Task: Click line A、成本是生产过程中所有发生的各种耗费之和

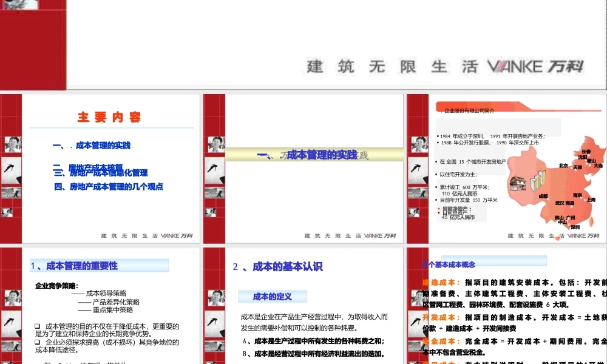Action: [314, 341]
